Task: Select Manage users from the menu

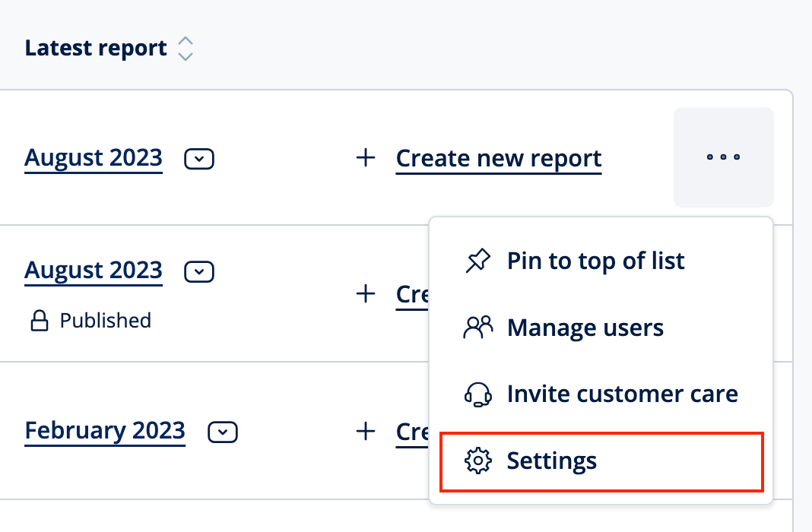Action: click(x=585, y=327)
